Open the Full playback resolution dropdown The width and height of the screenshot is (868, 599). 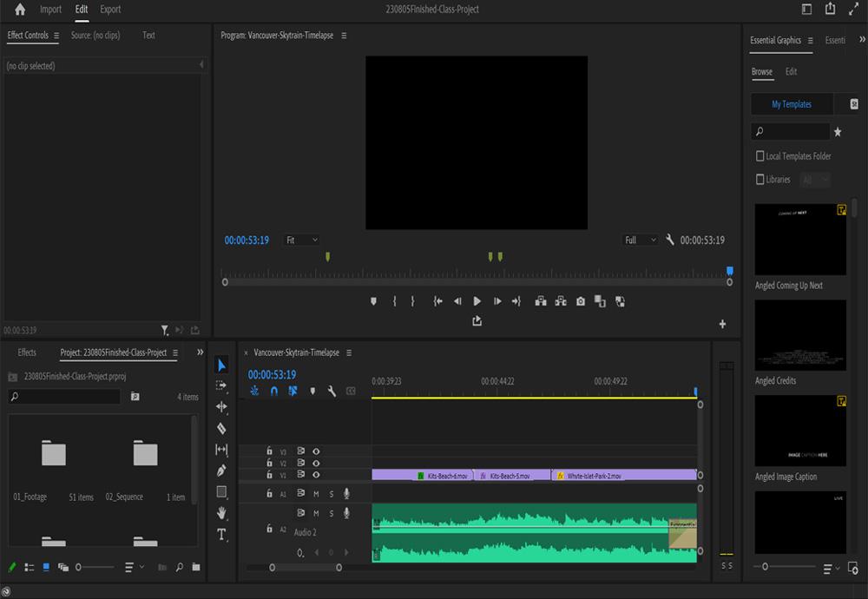click(x=640, y=240)
